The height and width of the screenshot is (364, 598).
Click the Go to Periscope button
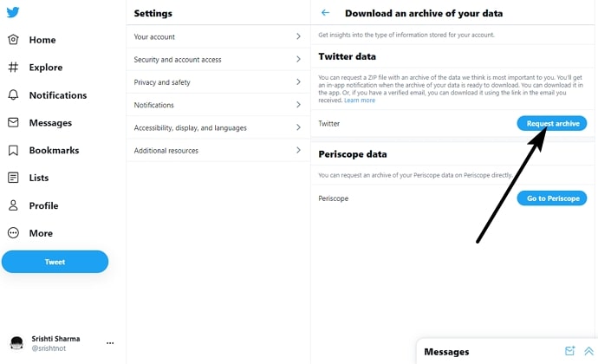point(552,198)
